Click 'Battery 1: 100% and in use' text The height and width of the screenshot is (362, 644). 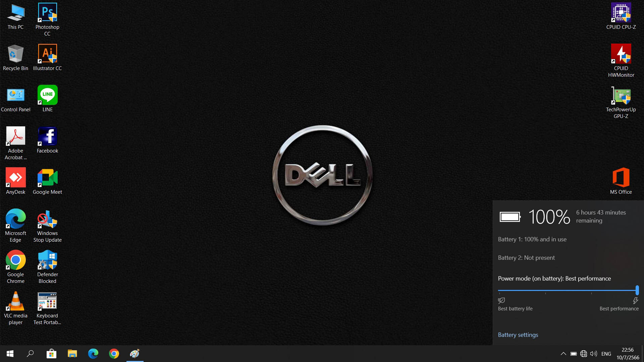pos(532,239)
